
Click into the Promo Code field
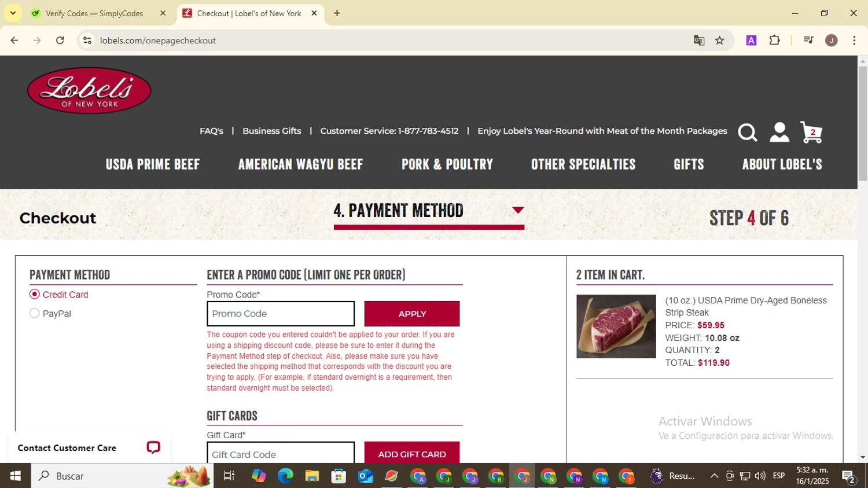pos(281,314)
